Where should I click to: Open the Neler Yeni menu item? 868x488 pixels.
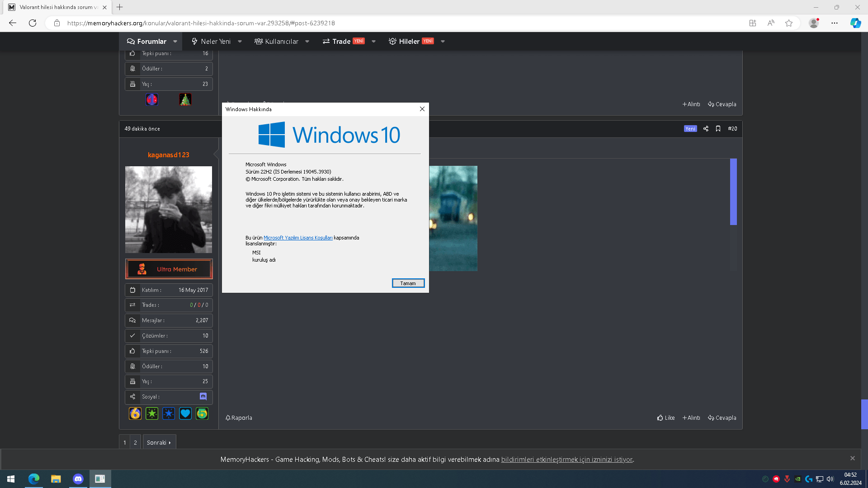coord(211,41)
